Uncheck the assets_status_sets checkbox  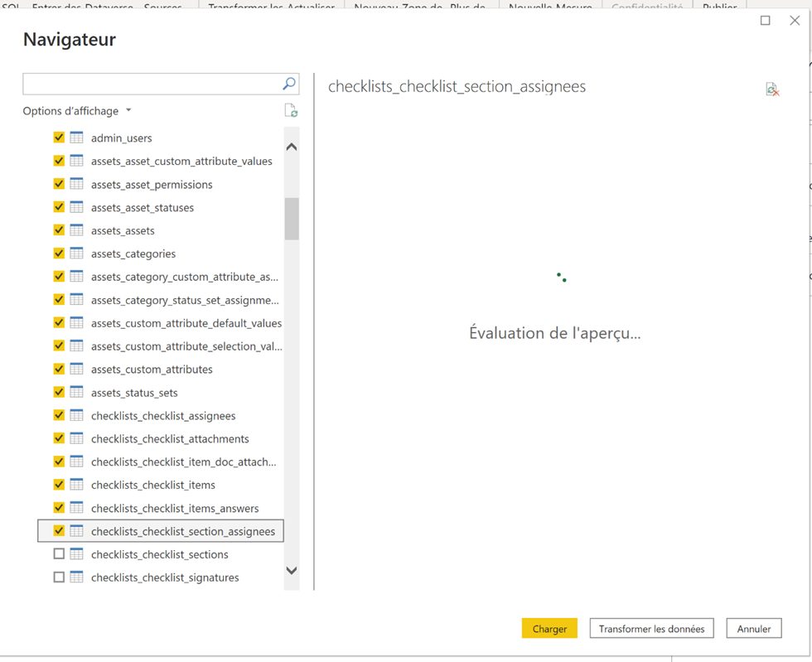pos(59,392)
